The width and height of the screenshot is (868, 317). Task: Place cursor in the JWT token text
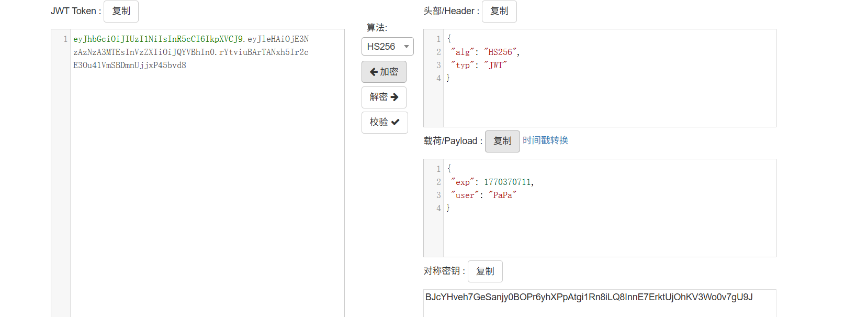[190, 52]
